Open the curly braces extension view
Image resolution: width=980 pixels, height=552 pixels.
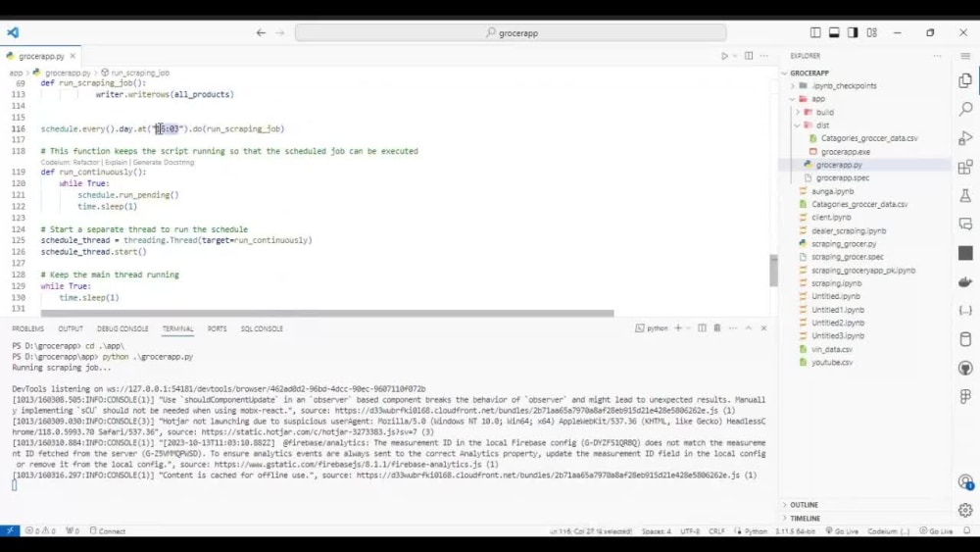point(965,311)
